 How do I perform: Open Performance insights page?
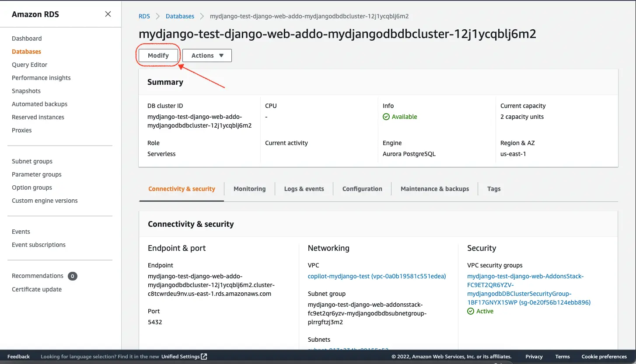(41, 78)
